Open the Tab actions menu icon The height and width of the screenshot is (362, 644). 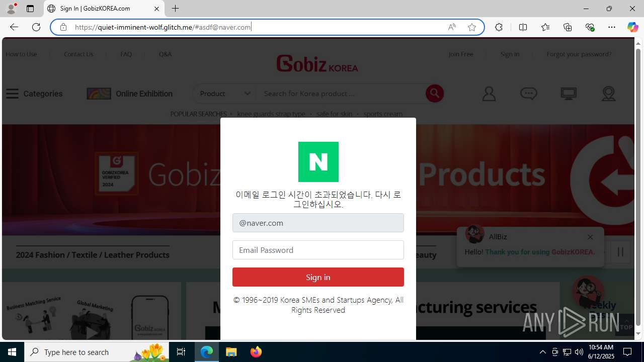click(x=30, y=9)
